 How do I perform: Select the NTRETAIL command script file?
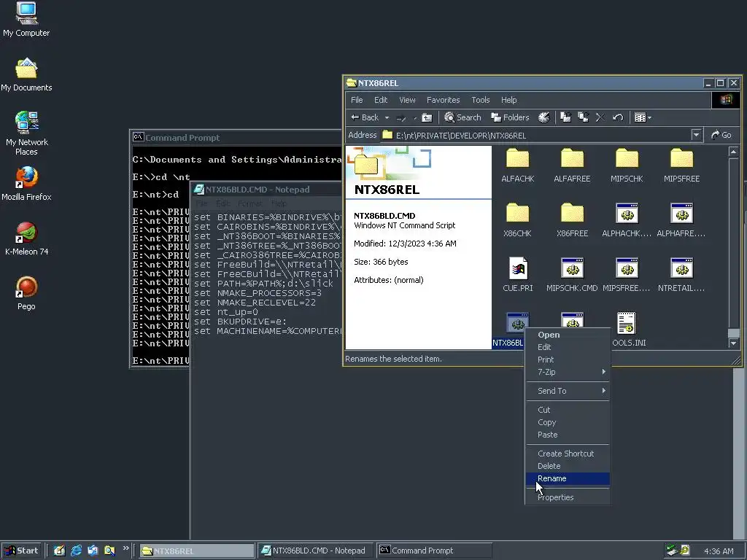(x=682, y=274)
